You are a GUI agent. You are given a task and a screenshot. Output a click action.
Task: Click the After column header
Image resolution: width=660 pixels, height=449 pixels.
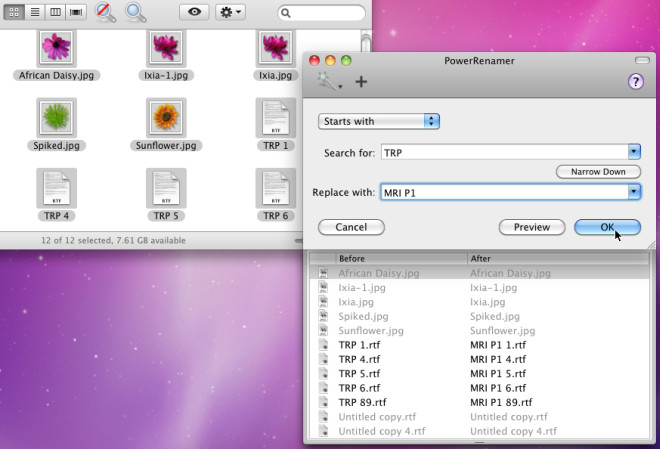coord(558,258)
